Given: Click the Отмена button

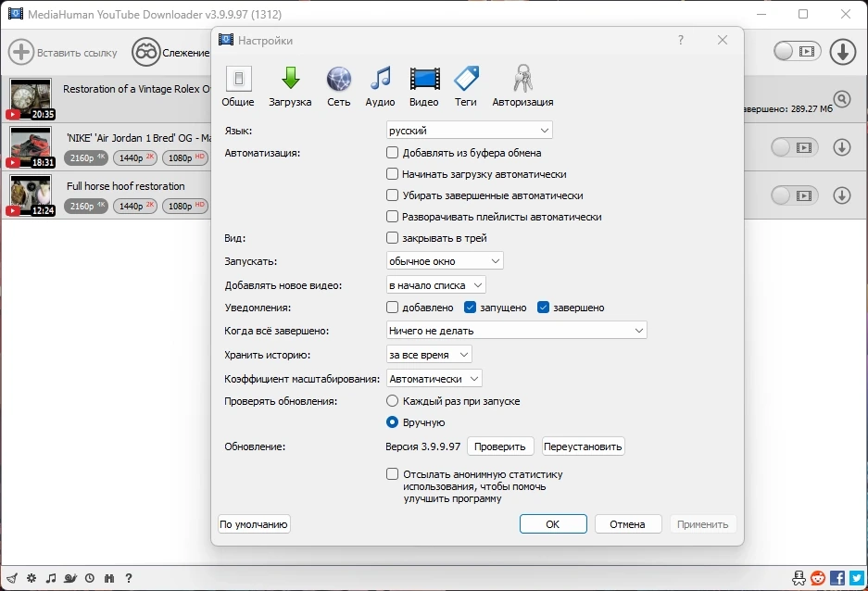Looking at the screenshot, I should (628, 524).
